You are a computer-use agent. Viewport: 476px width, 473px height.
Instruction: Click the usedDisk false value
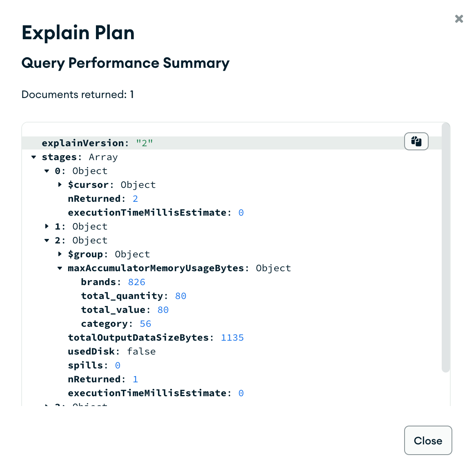coord(141,351)
